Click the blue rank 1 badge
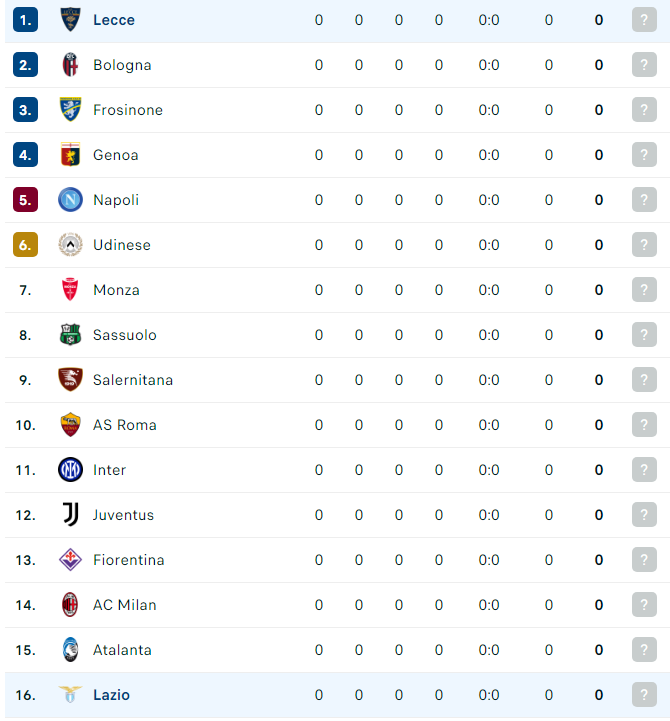Screen dimensions: 670x721 point(25,20)
